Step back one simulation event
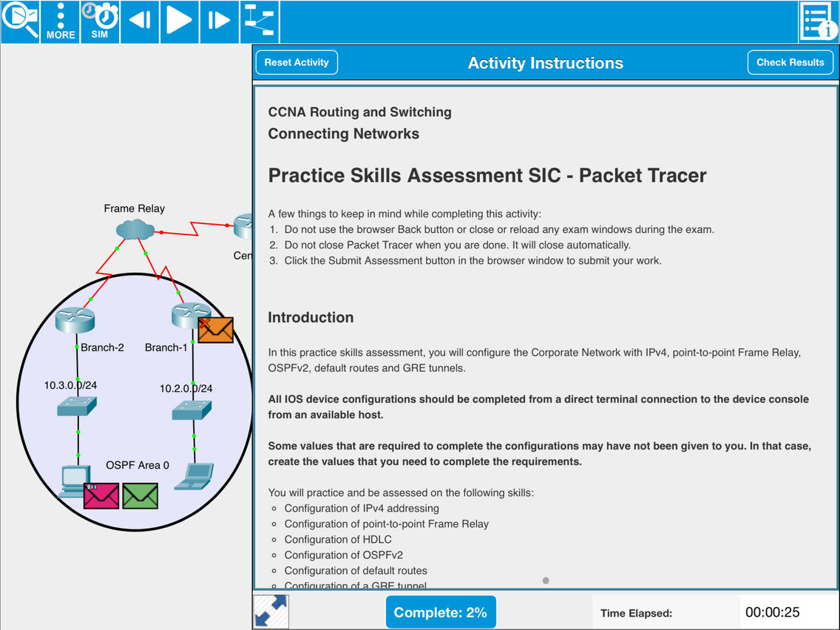This screenshot has height=630, width=840. coord(140,21)
